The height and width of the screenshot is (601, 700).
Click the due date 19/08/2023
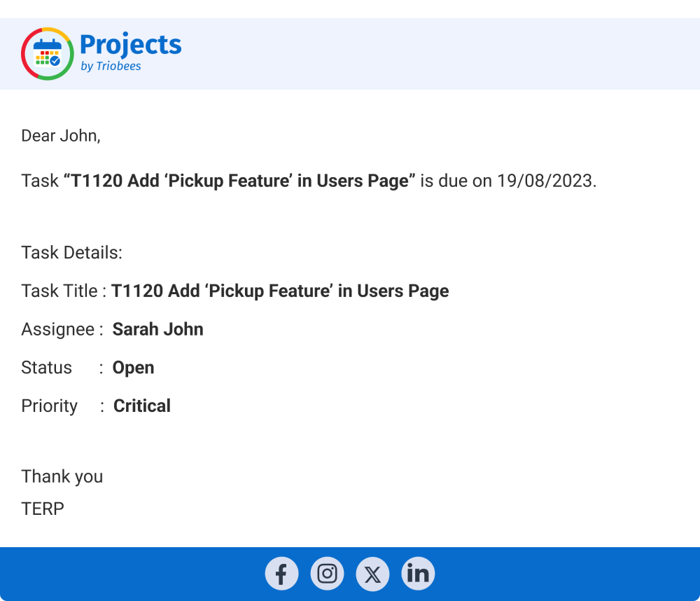click(545, 181)
